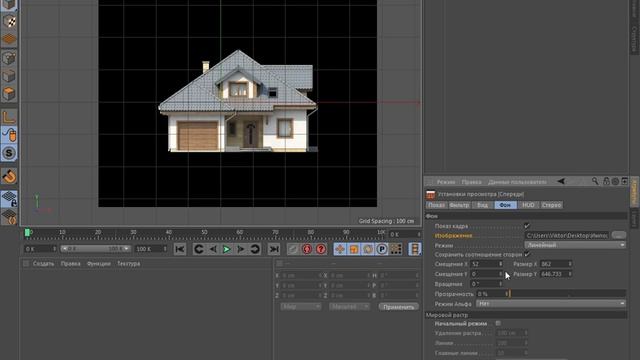Screen dimensions: 640x360
Task: Click the Смещение Y stepper arrows
Action: (x=501, y=274)
